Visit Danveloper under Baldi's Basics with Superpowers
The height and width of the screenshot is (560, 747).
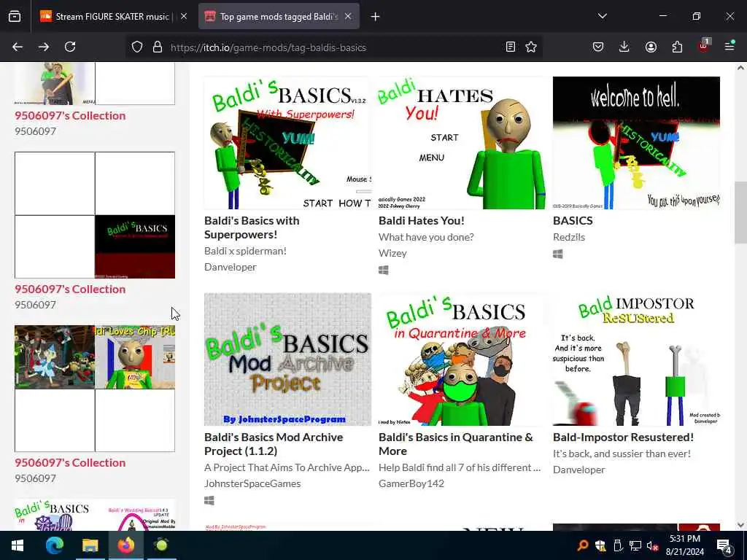[231, 267]
